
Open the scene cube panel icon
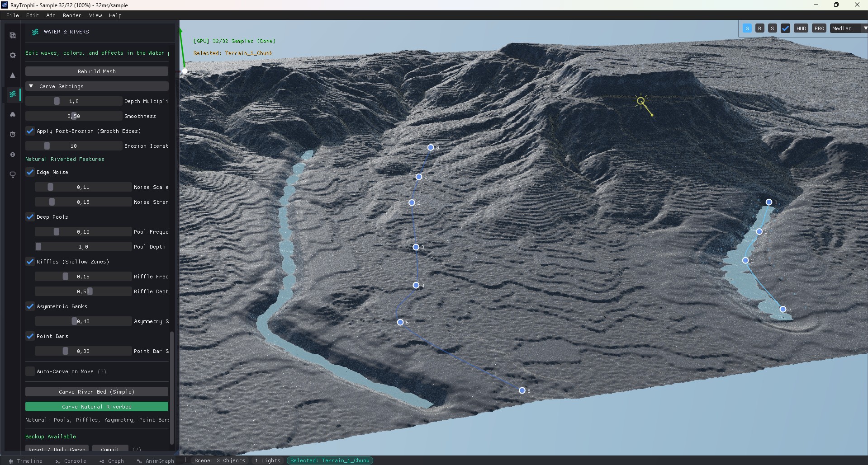(13, 35)
